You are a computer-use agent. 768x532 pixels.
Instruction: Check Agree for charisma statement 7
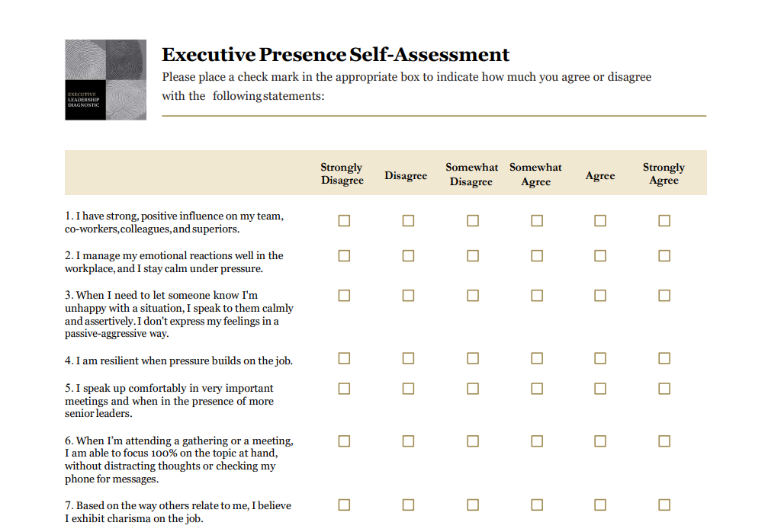tap(600, 505)
